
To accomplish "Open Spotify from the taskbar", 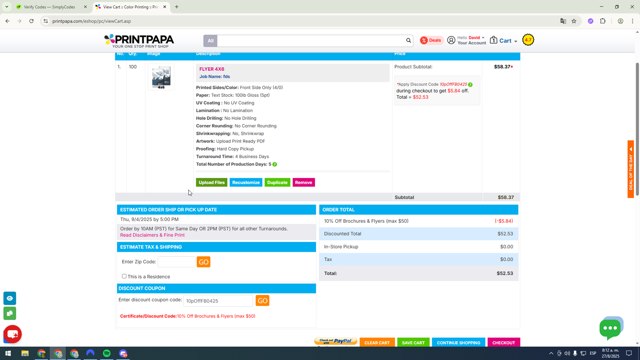I will (x=107, y=353).
